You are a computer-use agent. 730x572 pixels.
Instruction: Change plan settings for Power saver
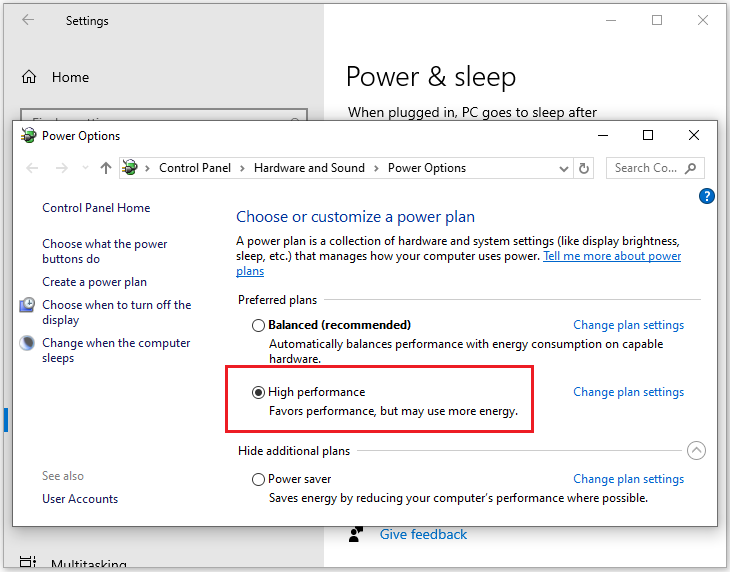[628, 479]
